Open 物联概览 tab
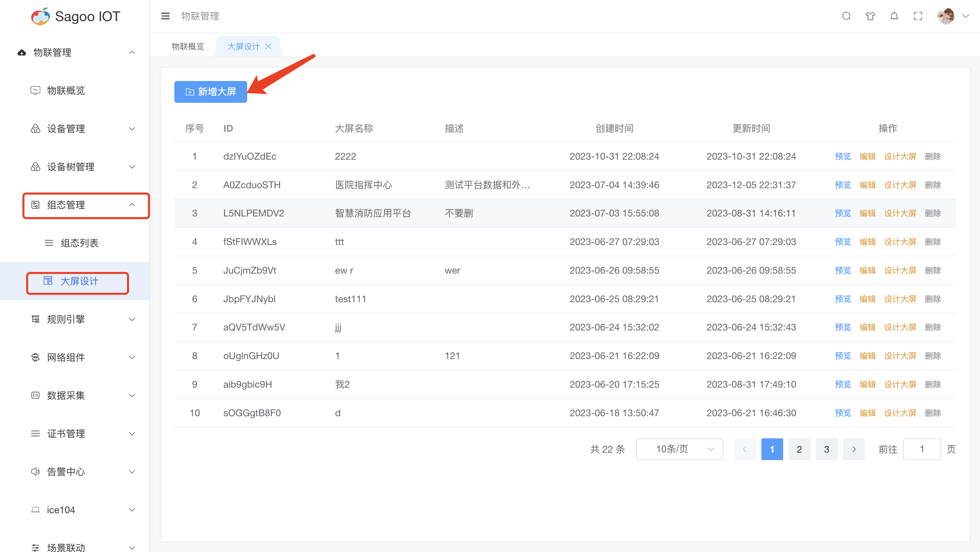 click(188, 46)
